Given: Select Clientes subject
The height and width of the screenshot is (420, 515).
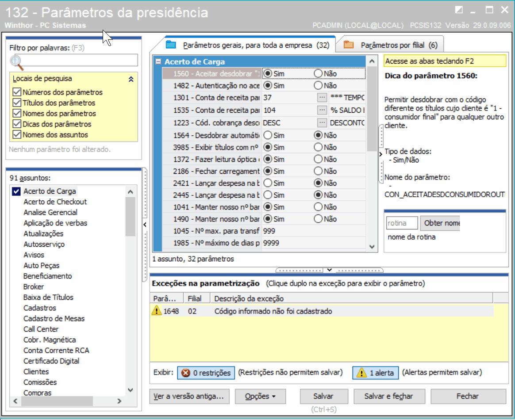Looking at the screenshot, I should [x=36, y=371].
